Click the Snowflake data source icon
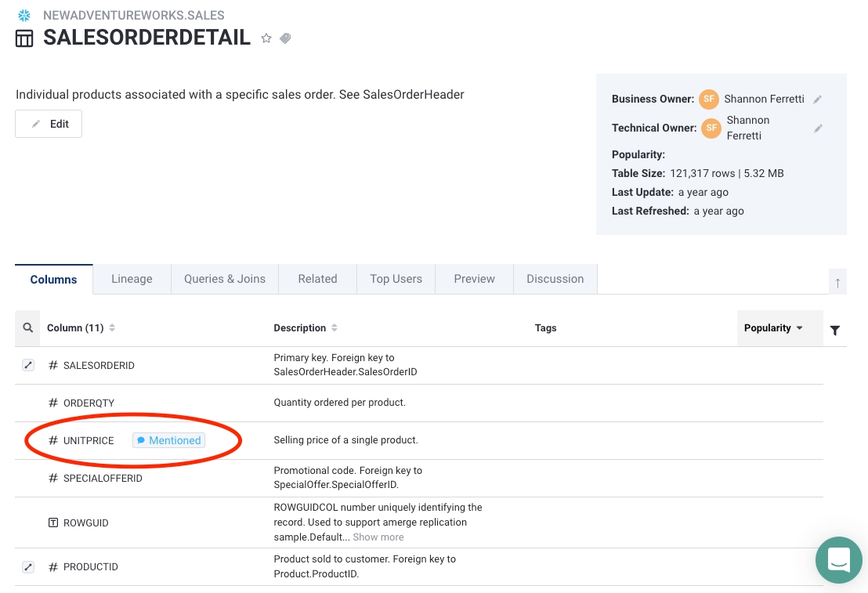The image size is (868, 593). coord(24,15)
